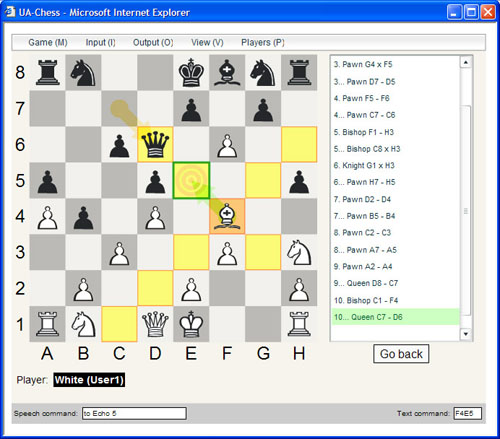Select the black pawn on G7
The width and height of the screenshot is (500, 439).
coord(263,109)
